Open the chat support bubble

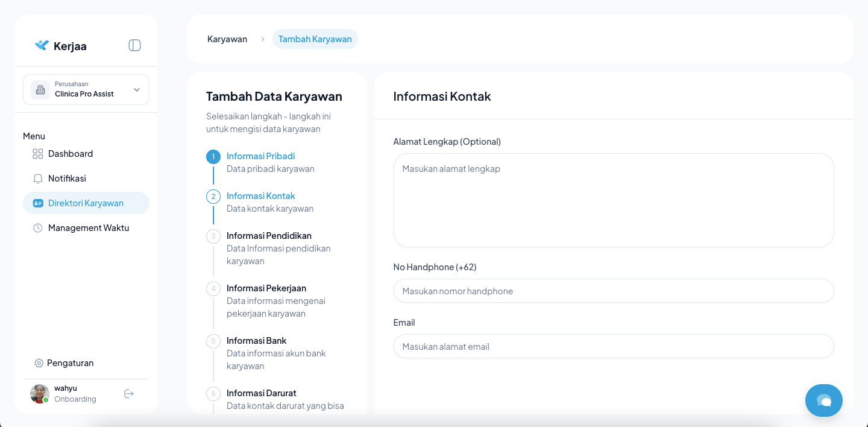(x=823, y=400)
